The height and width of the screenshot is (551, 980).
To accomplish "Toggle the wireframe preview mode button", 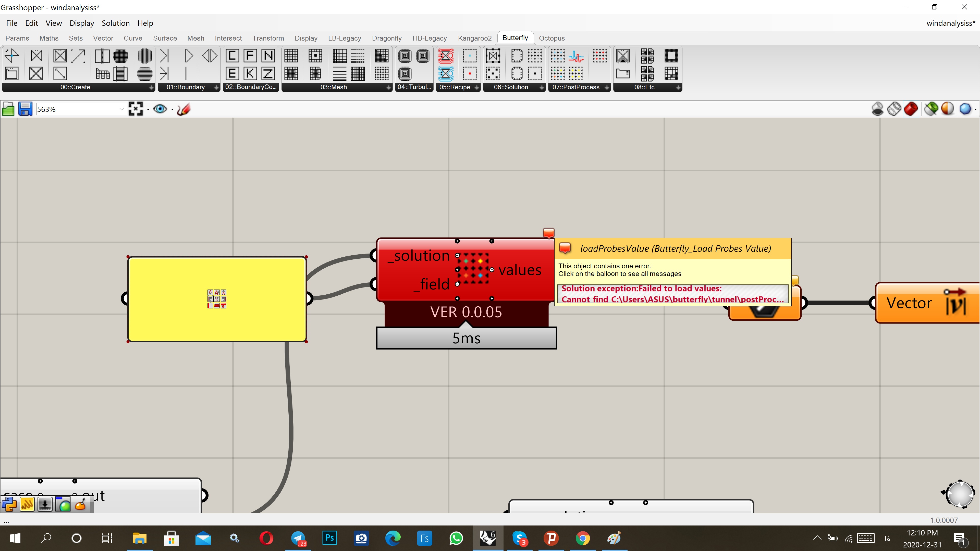I will click(x=894, y=109).
